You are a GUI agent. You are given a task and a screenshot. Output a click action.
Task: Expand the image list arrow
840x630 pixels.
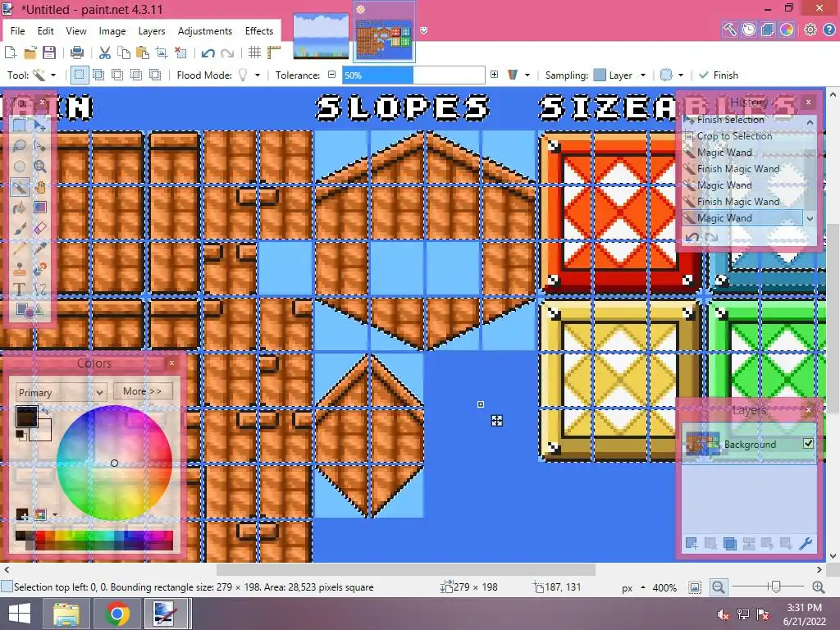pyautogui.click(x=424, y=30)
